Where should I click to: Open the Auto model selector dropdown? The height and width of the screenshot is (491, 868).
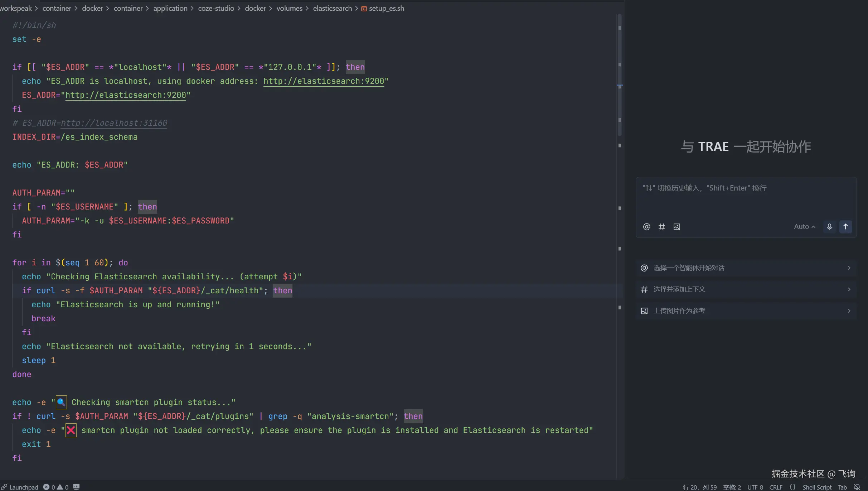[x=804, y=227]
